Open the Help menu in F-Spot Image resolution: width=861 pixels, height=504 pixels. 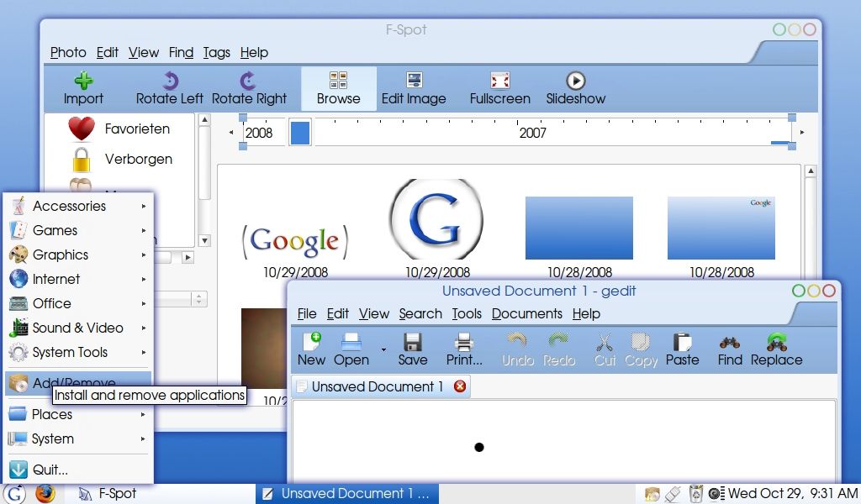pyautogui.click(x=254, y=53)
